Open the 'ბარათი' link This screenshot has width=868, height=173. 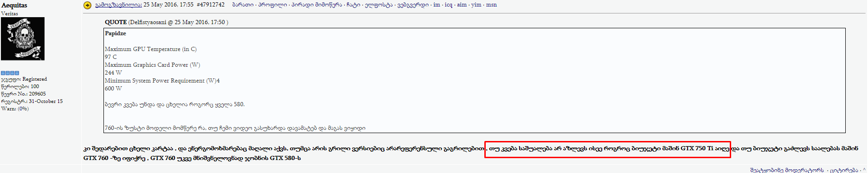243,5
